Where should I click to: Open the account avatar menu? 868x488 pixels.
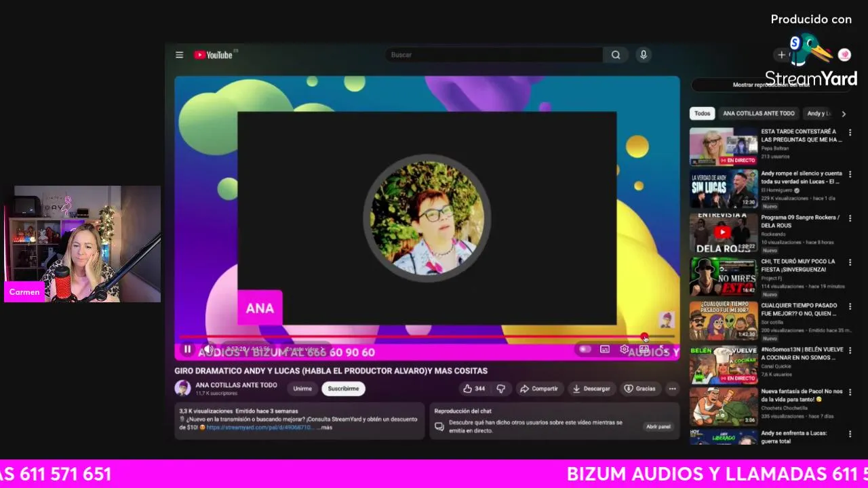tap(844, 55)
